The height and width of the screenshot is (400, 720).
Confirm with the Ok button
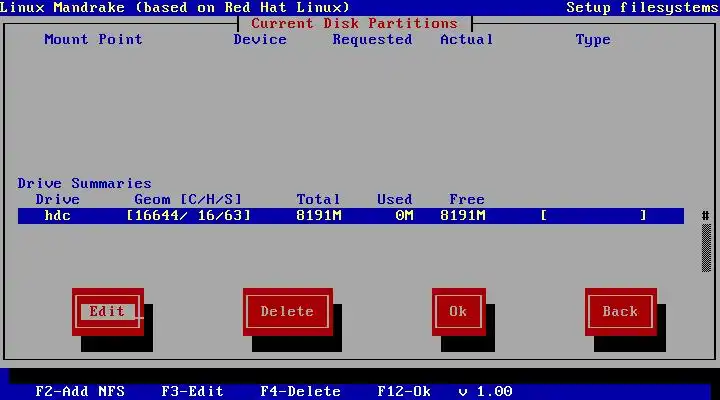459,312
